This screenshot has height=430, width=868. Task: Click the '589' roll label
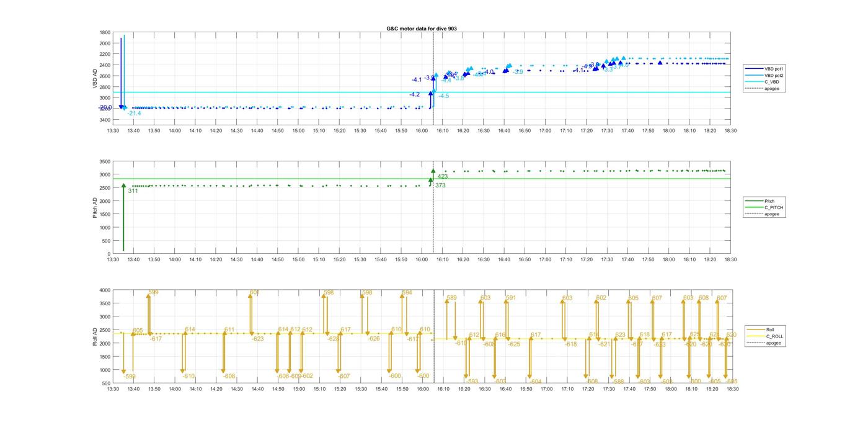(451, 298)
